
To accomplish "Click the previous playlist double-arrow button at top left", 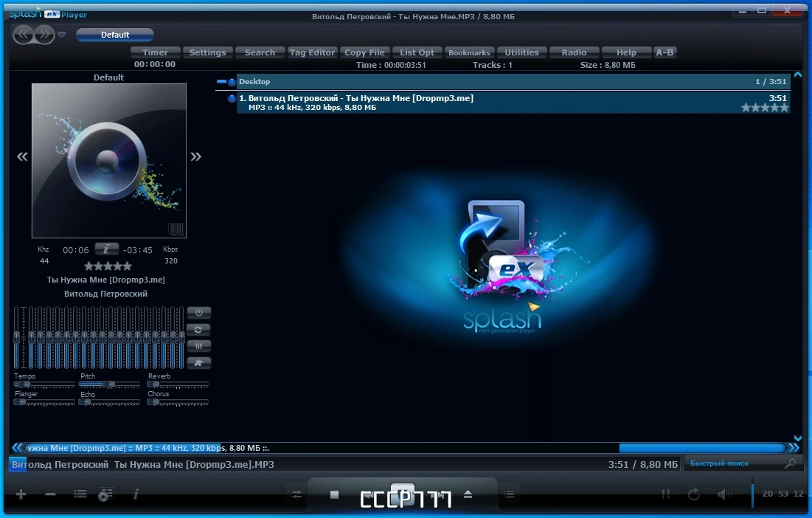I will tap(24, 35).
